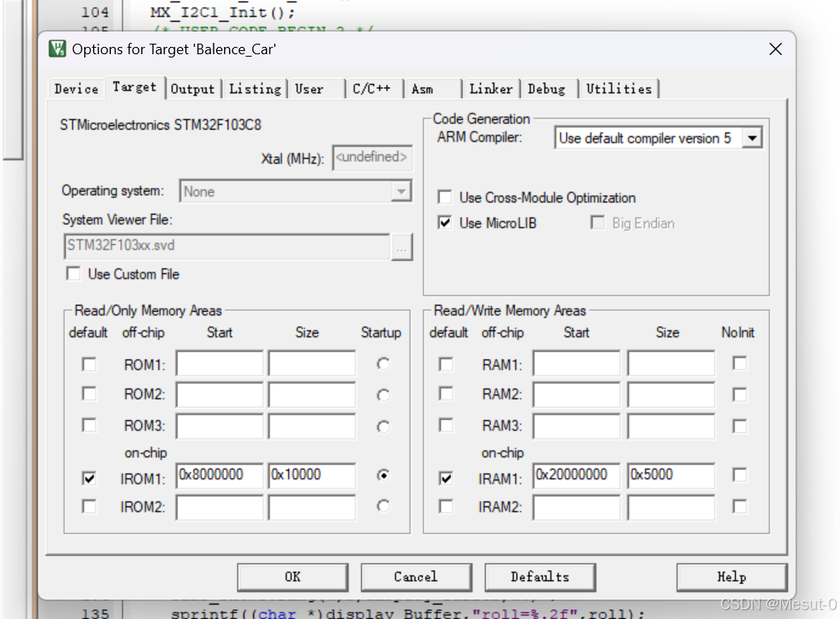Select the ROM3 Startup radio button
Viewport: 840px width, 619px height.
point(383,426)
